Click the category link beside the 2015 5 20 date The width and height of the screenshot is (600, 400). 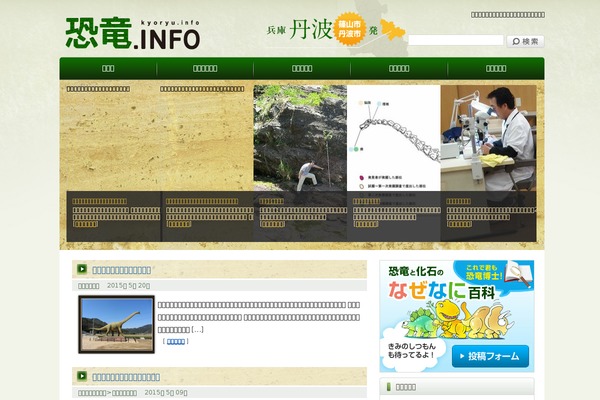tap(88, 286)
